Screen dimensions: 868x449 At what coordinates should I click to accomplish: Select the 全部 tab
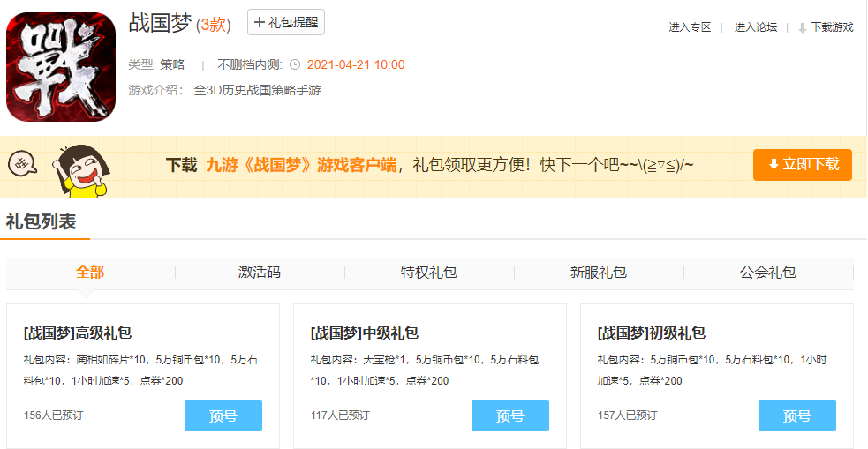click(x=90, y=272)
